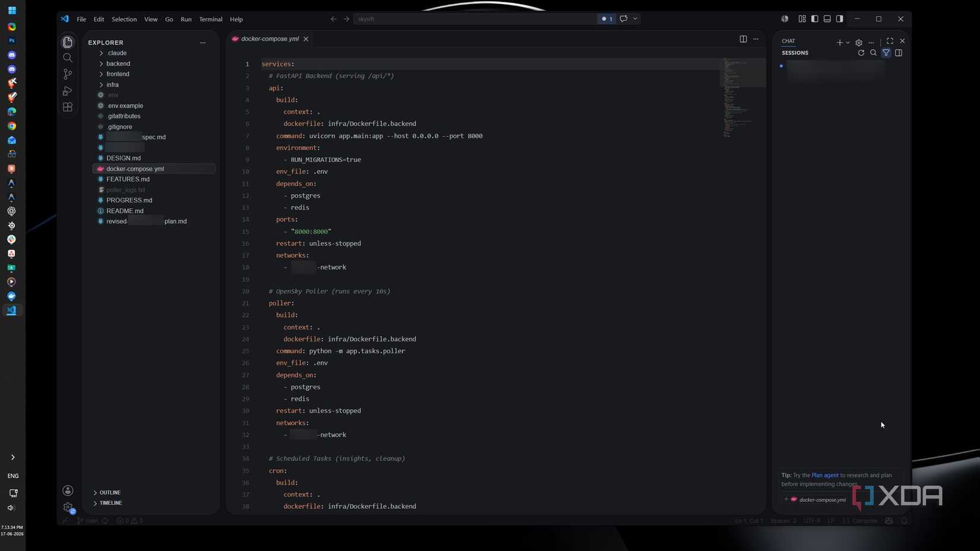Toggle the primary side bar
This screenshot has width=980, height=551.
click(815, 19)
